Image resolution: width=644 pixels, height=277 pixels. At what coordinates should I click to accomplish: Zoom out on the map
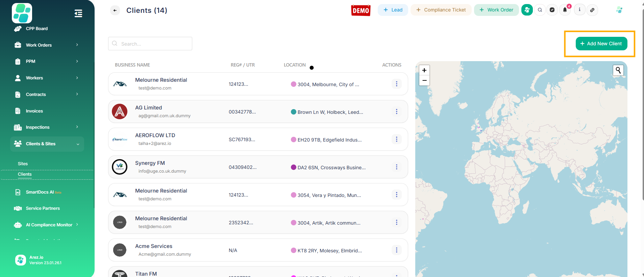[x=424, y=80]
